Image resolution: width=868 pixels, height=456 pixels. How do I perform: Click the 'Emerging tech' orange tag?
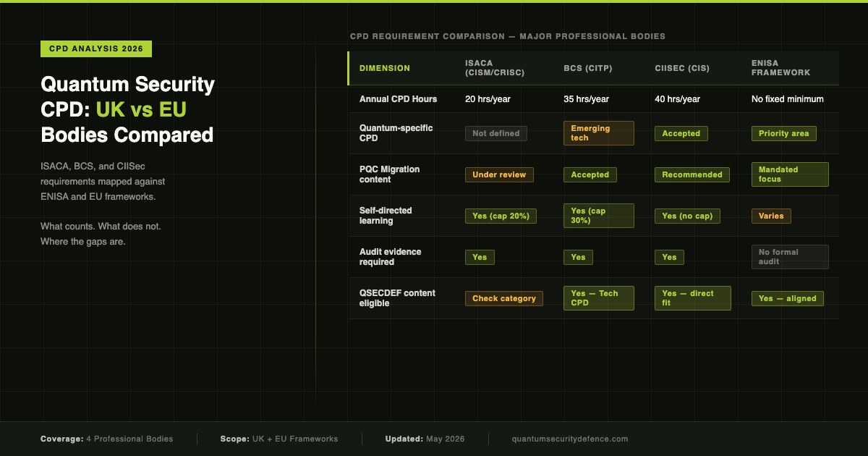tap(599, 133)
